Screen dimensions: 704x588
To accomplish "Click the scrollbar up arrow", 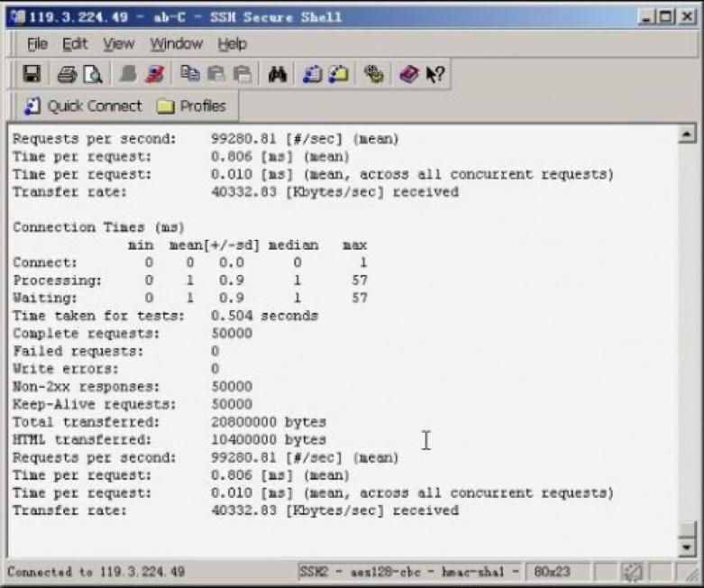I will [687, 133].
